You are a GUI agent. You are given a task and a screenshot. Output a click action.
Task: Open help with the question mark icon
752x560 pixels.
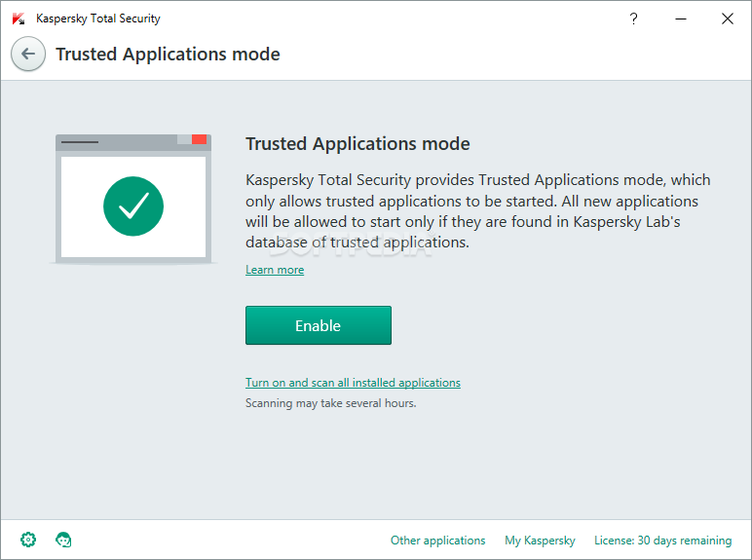633,19
